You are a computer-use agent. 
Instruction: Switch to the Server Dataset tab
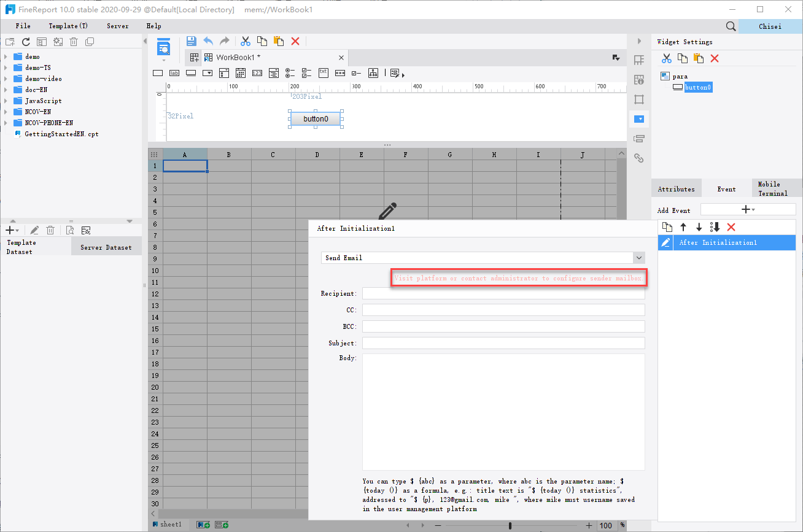tap(106, 247)
